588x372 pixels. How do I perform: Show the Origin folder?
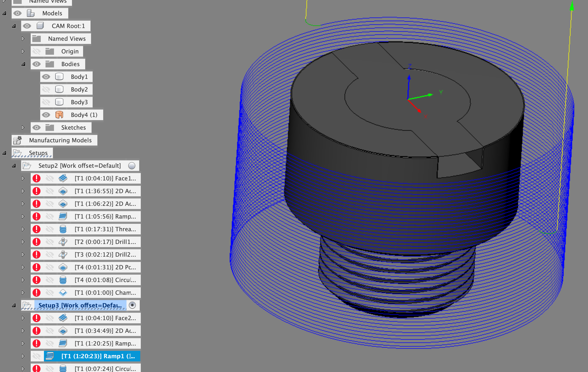point(37,51)
